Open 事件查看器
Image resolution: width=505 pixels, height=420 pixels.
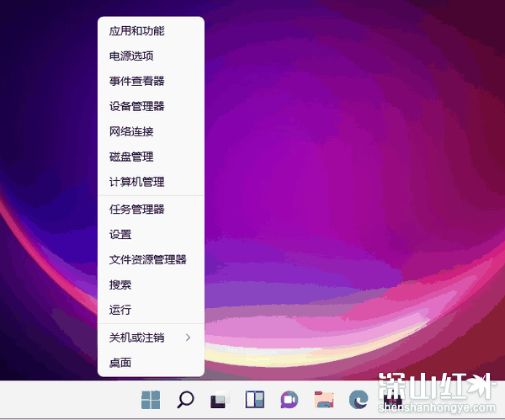click(151, 81)
